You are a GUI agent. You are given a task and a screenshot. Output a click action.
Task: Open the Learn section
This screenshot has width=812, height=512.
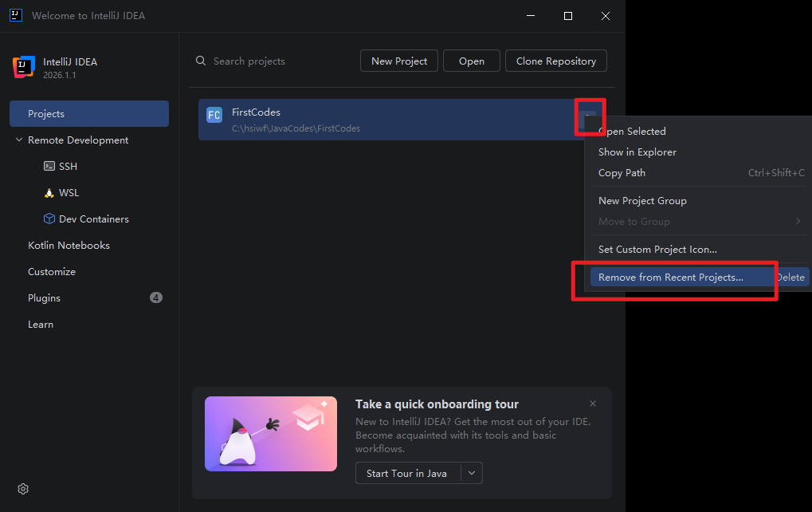pos(41,325)
